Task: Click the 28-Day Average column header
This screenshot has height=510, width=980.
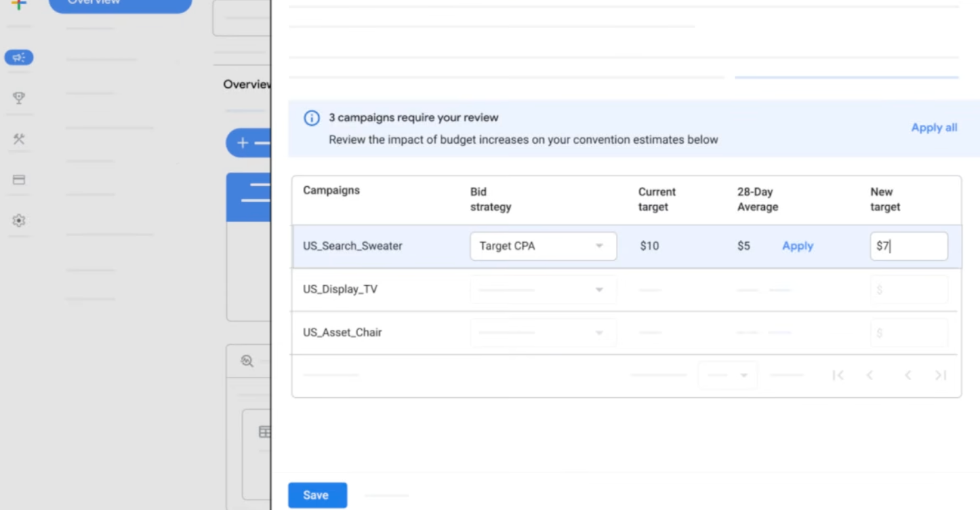Action: point(758,199)
